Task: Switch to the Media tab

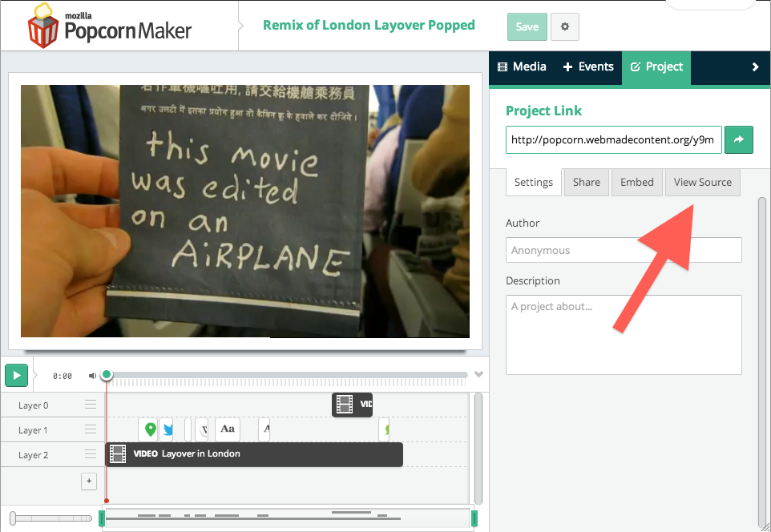Action: (x=522, y=67)
